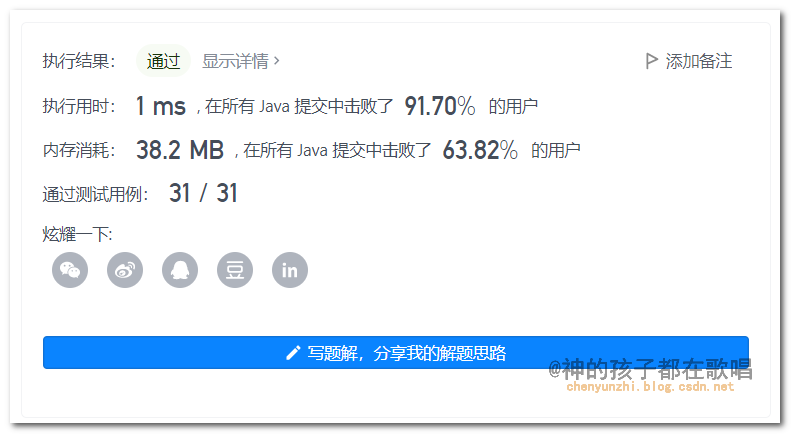Click the flag icon beside 添加备注
Screen dimensions: 791x434
coord(651,61)
